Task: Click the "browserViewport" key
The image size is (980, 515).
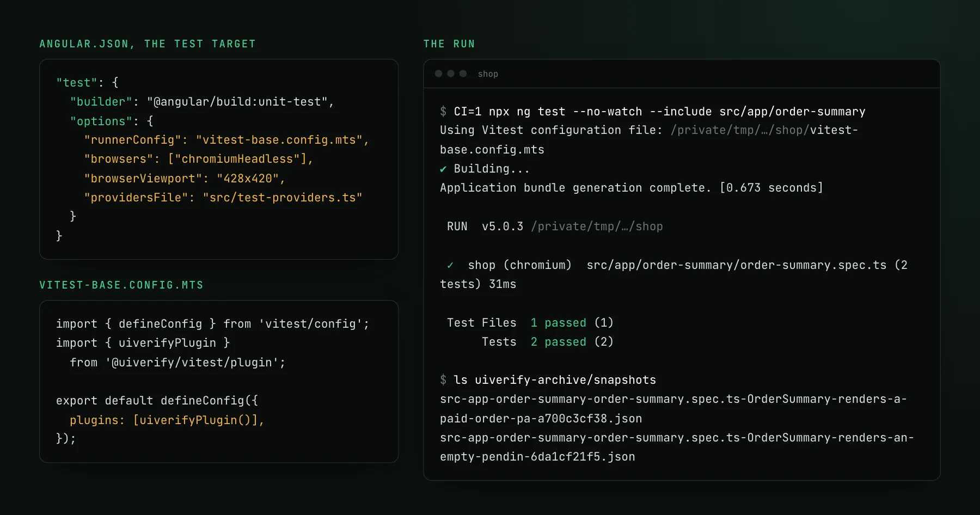Action: click(143, 179)
